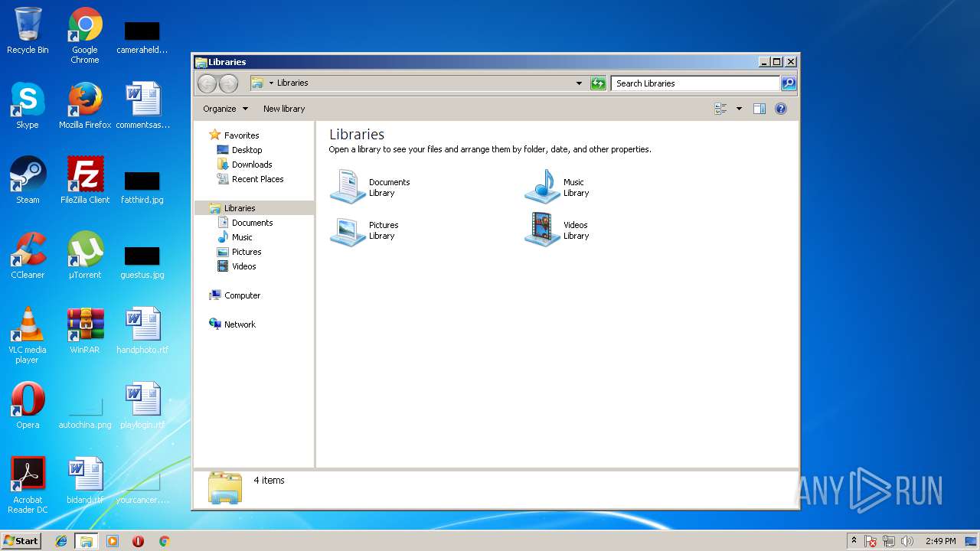Select the commentsas desktop document
980x551 pixels.
click(x=142, y=106)
